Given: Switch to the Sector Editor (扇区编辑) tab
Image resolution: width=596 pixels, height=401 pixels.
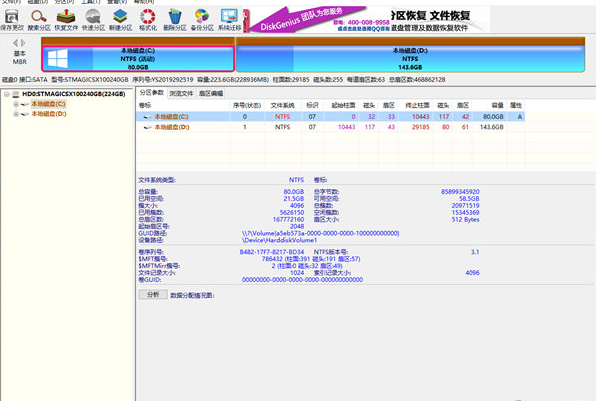Looking at the screenshot, I should pyautogui.click(x=211, y=93).
